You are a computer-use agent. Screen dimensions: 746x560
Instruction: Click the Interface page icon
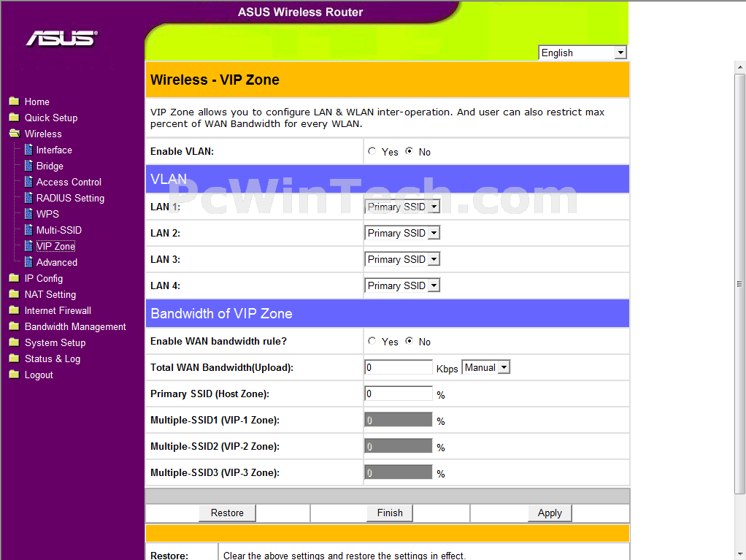tap(28, 150)
